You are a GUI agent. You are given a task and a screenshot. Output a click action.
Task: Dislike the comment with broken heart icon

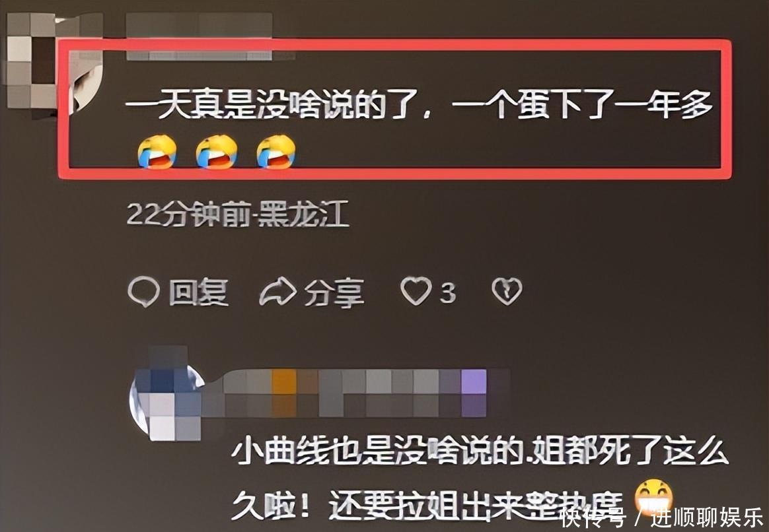click(507, 292)
